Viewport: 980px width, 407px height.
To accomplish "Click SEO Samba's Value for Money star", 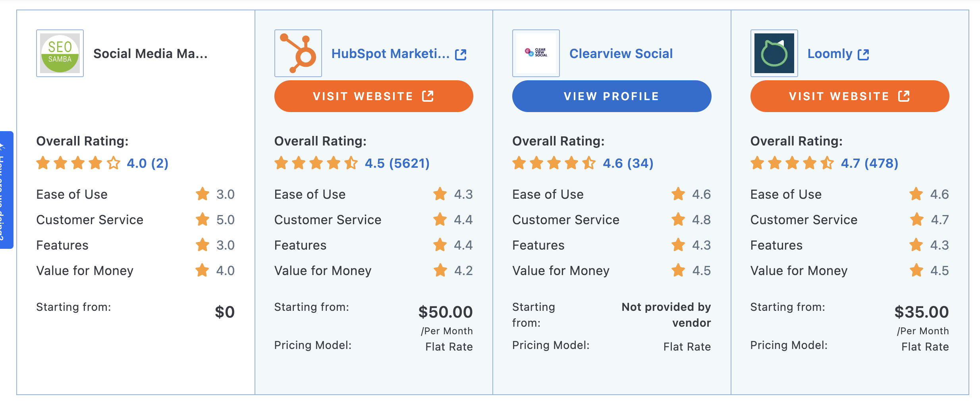I will (203, 271).
